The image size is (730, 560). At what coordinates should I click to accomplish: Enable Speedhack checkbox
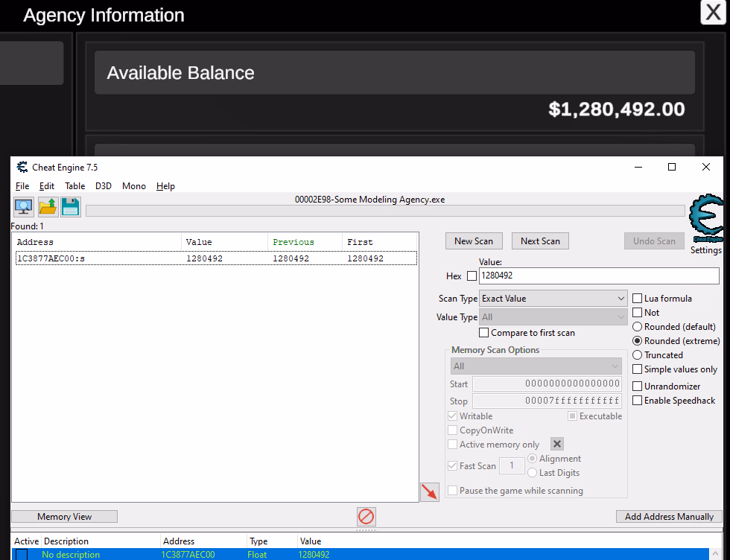click(x=638, y=401)
